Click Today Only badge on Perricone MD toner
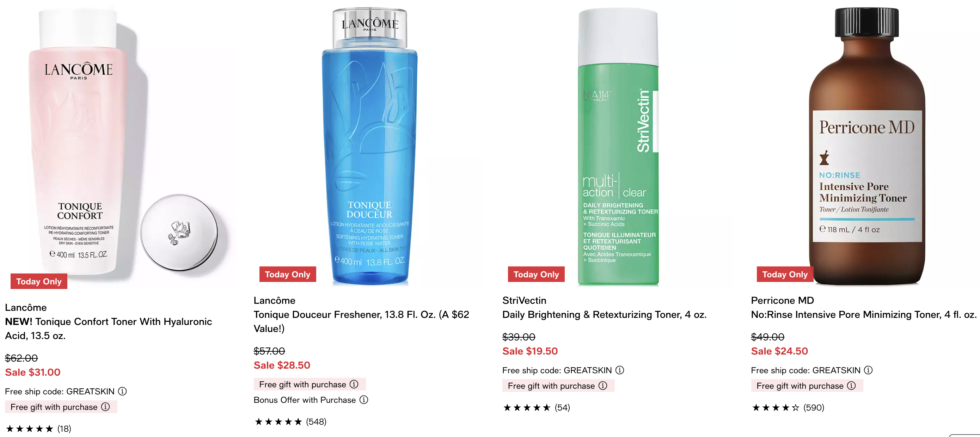 tap(785, 274)
